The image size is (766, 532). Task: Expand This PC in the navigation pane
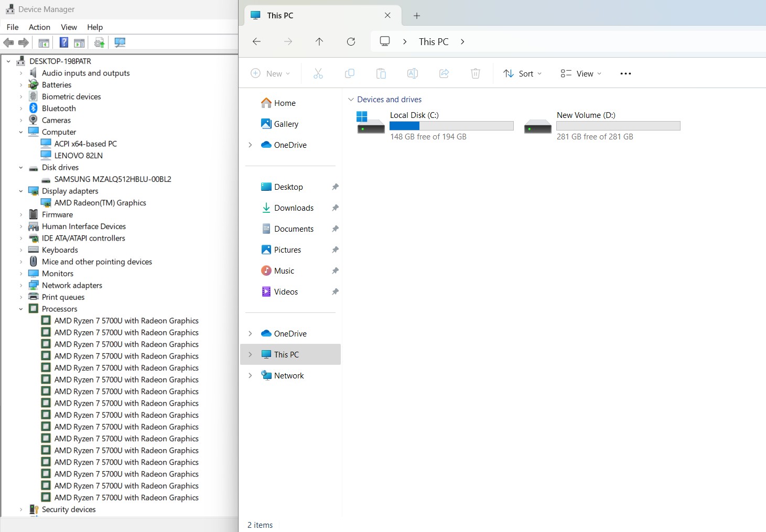[250, 355]
